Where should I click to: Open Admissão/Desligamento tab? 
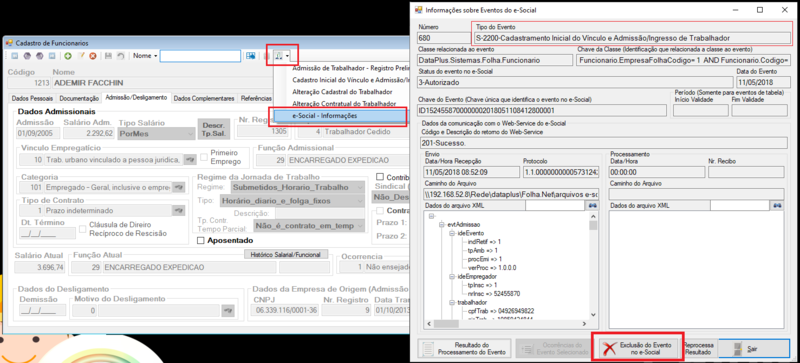(x=136, y=98)
